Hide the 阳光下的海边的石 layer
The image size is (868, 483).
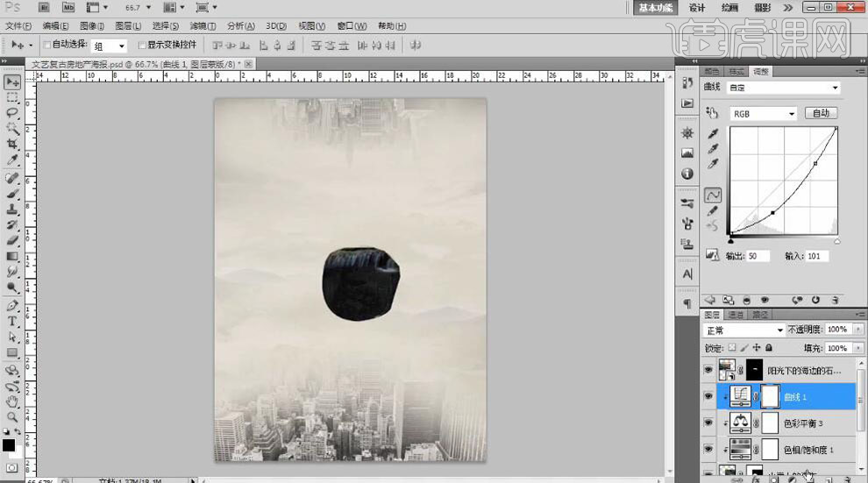pos(708,370)
